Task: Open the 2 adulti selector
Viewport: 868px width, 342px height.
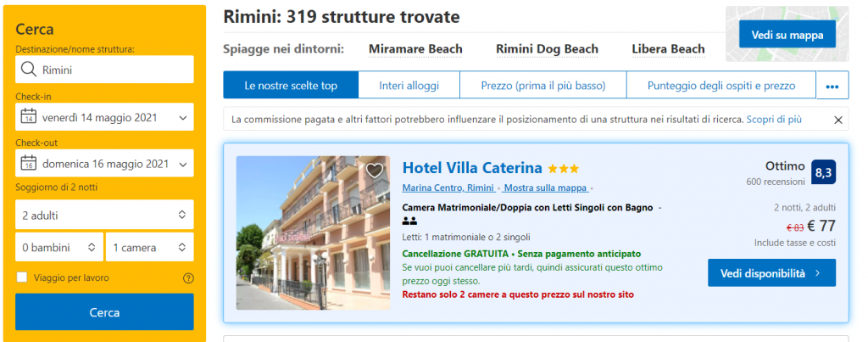Action: tap(104, 215)
